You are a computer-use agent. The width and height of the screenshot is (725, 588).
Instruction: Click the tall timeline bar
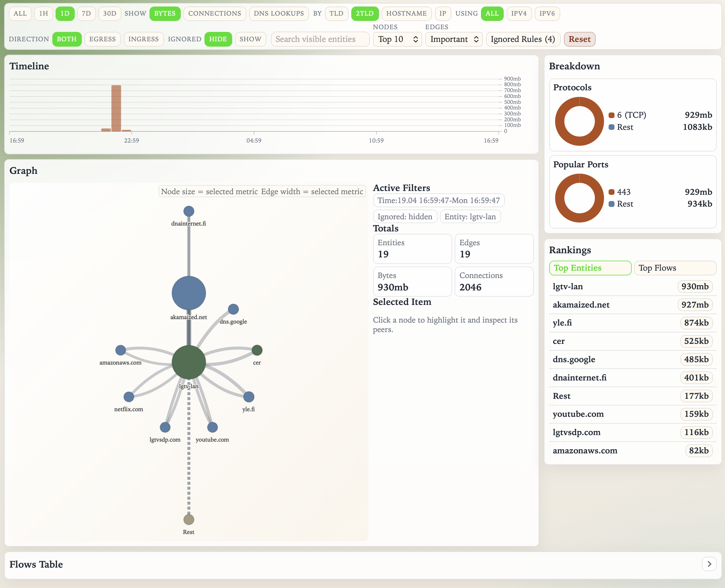coord(116,108)
